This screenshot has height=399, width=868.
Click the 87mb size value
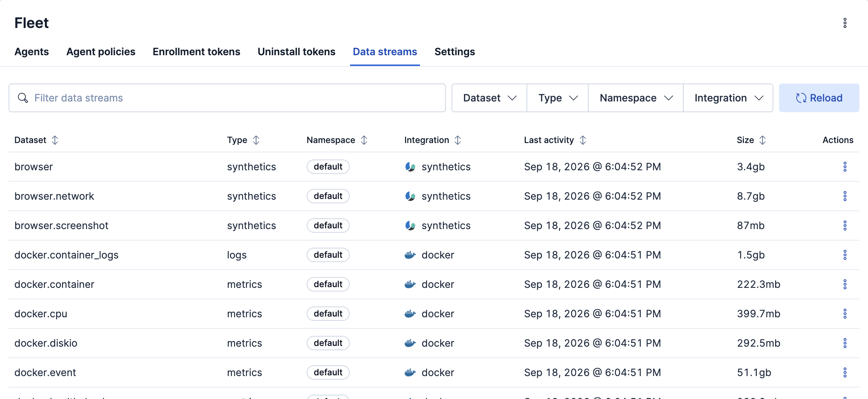point(751,225)
